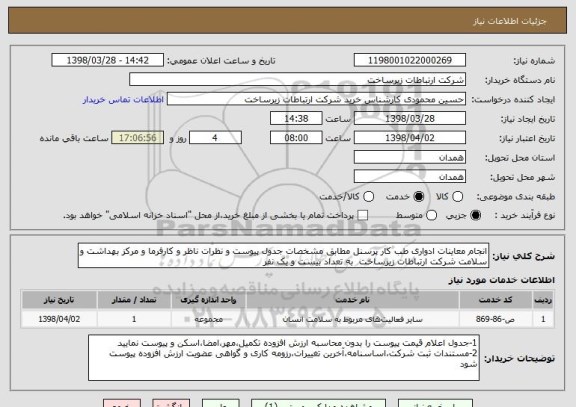The image size is (576, 407).
Task: Click the اطلاعات خدمات مورد نیاز heading
Action: [501, 280]
